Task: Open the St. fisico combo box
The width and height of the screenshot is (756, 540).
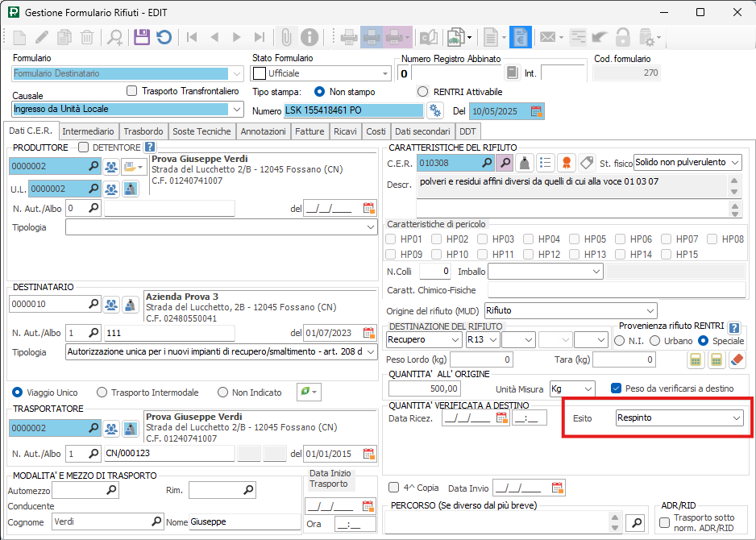Action: (x=735, y=163)
